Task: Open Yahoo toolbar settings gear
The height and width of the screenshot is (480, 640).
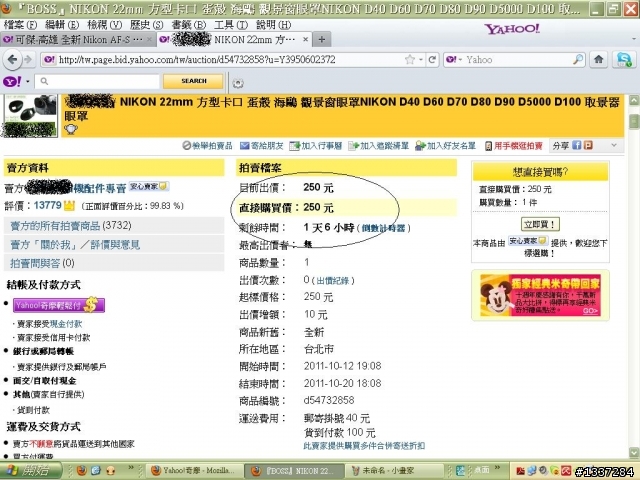Action: click(238, 83)
